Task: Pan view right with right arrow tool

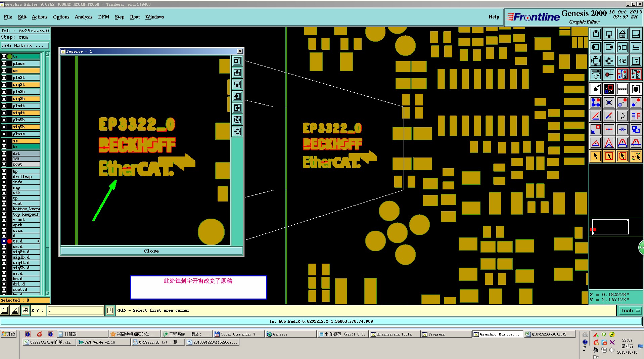Action: tap(609, 47)
